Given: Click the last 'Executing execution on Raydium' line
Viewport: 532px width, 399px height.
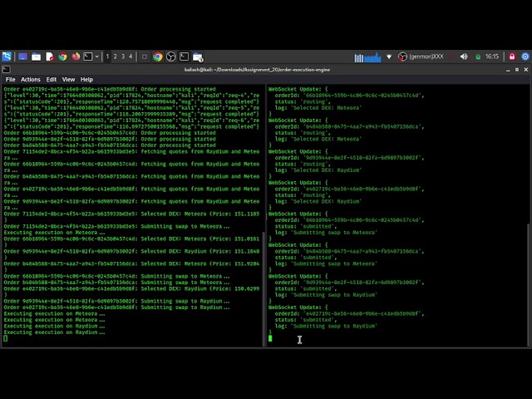Looking at the screenshot, I should [54, 332].
